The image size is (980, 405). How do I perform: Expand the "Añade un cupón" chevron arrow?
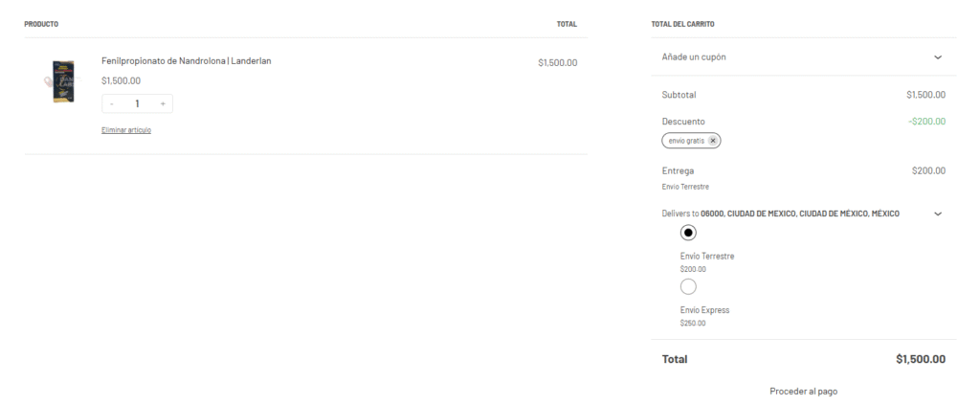[x=938, y=57]
